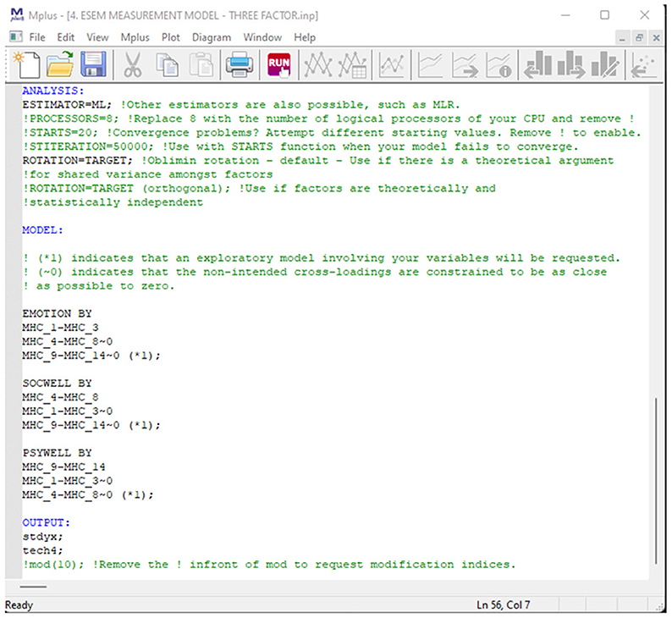Open the Window menu
This screenshot has width=672, height=618.
pos(262,37)
